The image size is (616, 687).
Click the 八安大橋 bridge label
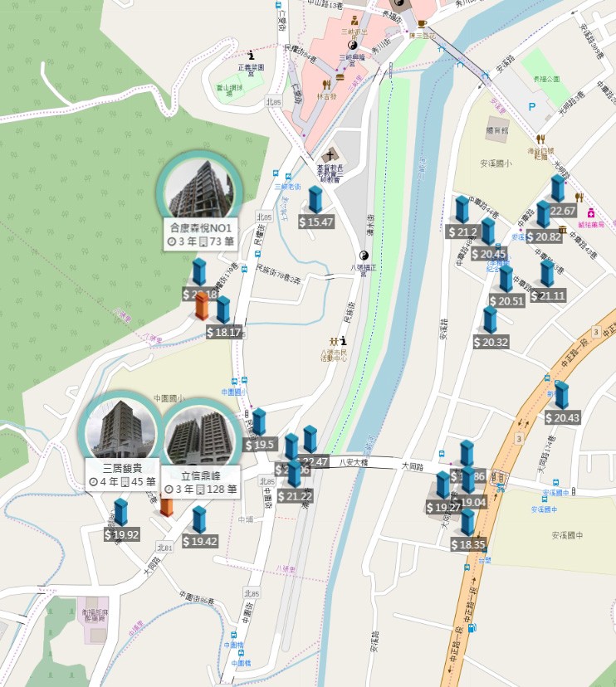coord(354,462)
